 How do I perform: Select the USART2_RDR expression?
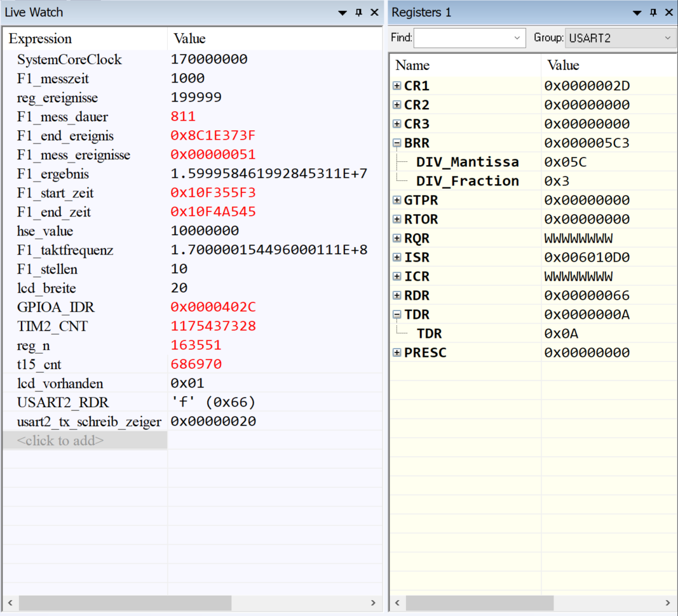[x=63, y=403]
